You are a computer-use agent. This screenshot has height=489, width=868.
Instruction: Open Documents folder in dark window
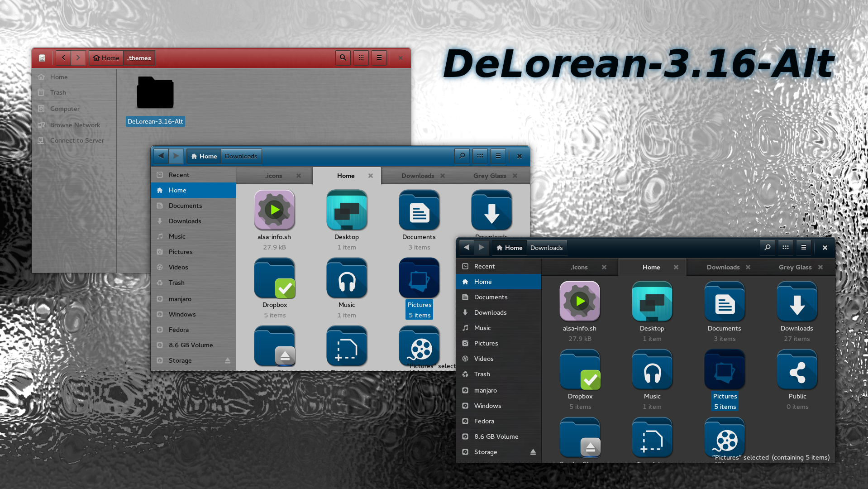[725, 302]
